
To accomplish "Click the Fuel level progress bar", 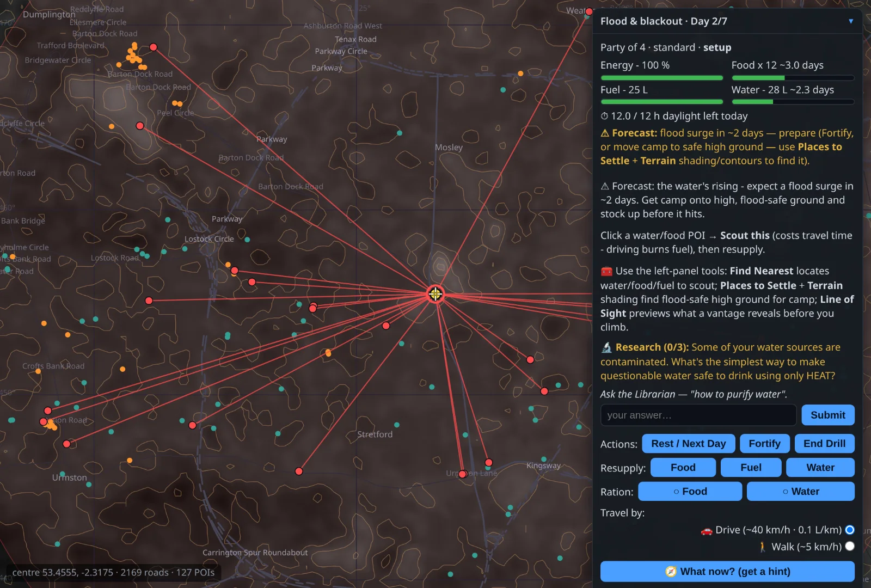I will pos(662,102).
